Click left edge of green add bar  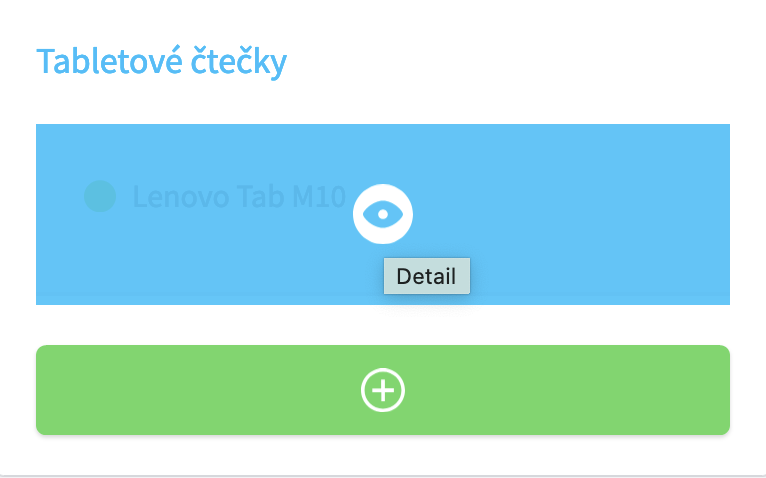[49, 390]
